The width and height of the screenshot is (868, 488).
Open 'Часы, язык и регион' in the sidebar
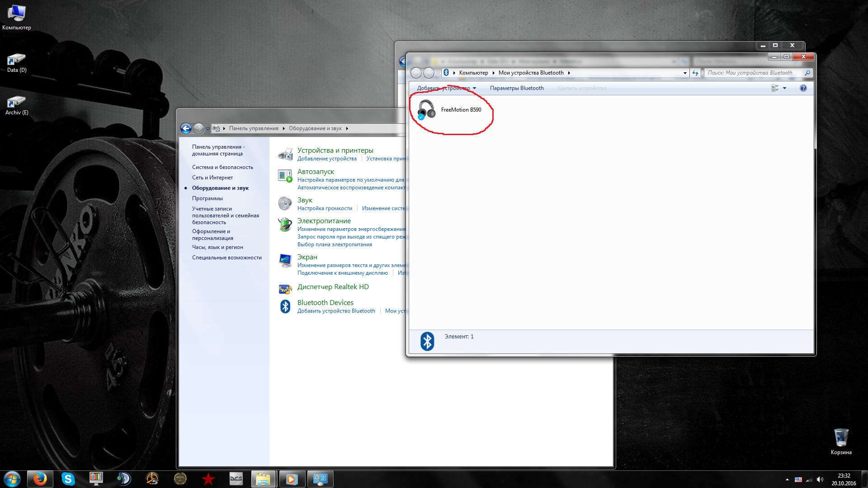[217, 247]
